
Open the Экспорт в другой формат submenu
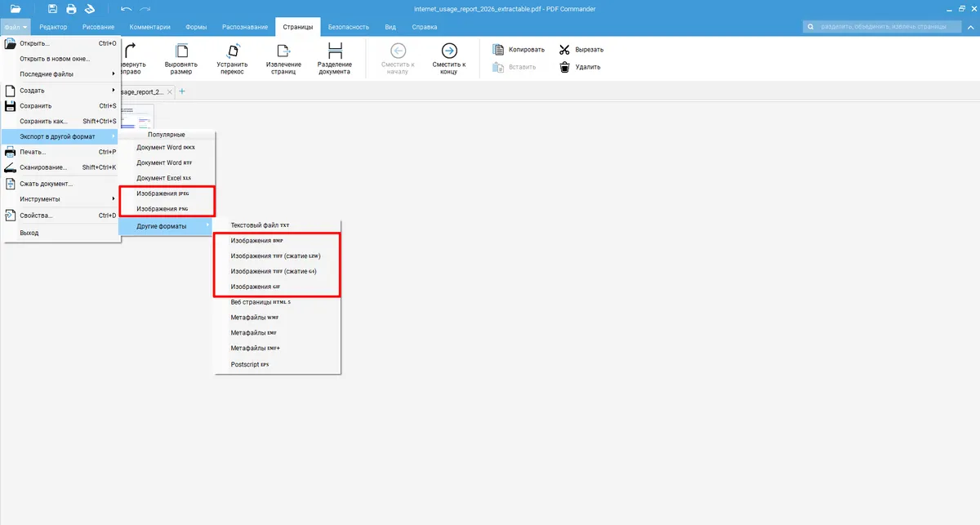[60, 136]
